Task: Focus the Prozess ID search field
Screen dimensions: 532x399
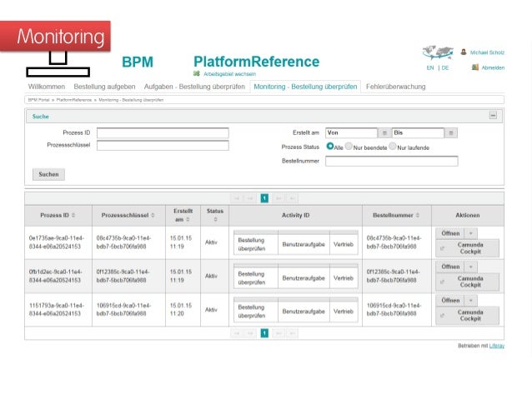Action: (163, 133)
